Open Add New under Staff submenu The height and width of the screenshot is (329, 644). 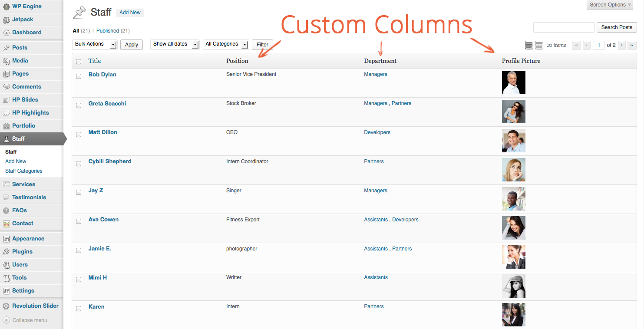(16, 161)
